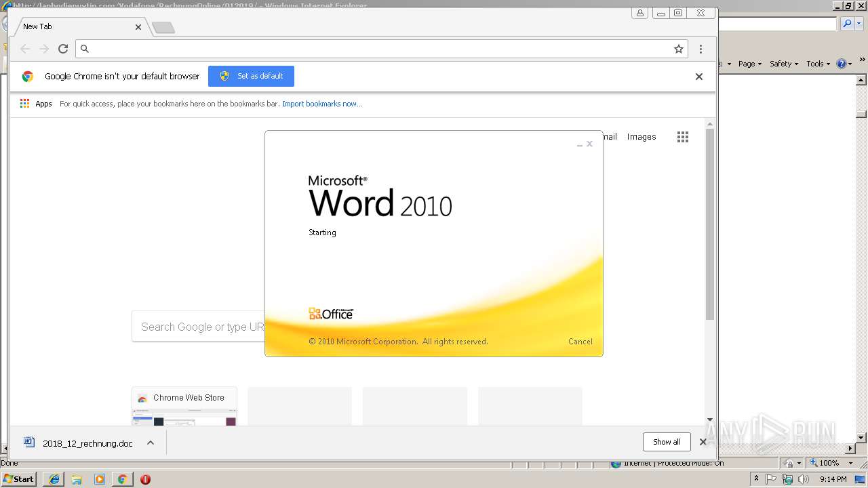Open the Chrome user profile button
Image resolution: width=868 pixels, height=488 pixels.
[x=640, y=13]
